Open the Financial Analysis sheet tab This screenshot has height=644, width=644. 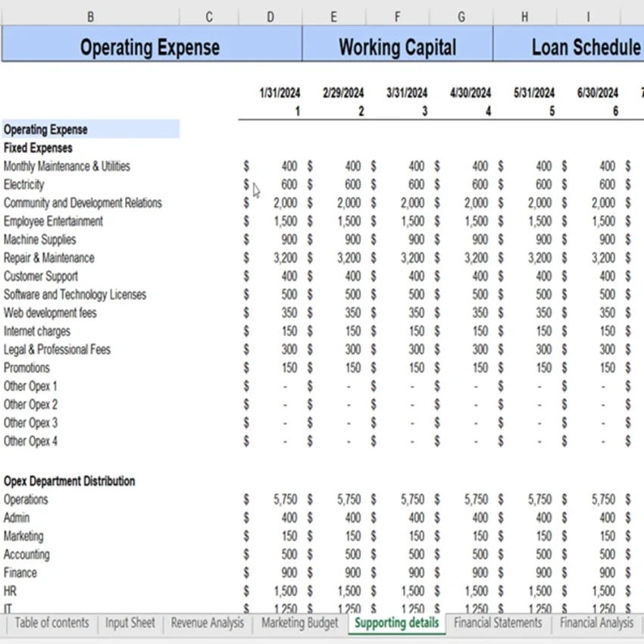pyautogui.click(x=596, y=623)
